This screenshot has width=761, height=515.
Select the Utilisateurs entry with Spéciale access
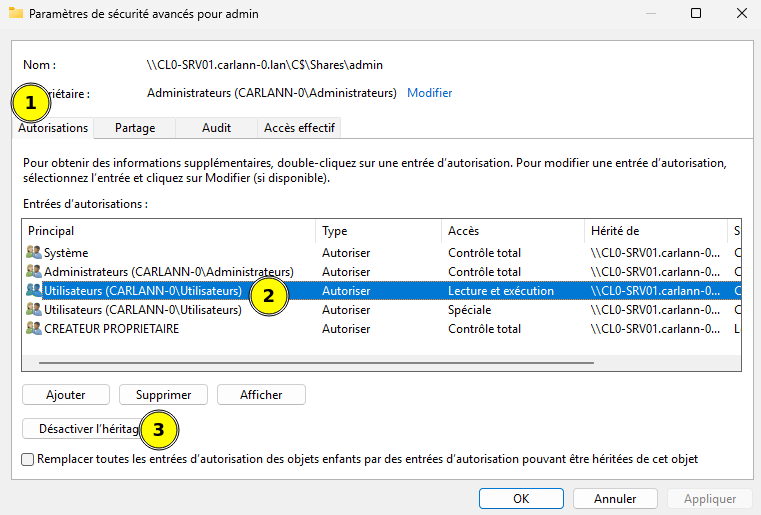tap(382, 309)
